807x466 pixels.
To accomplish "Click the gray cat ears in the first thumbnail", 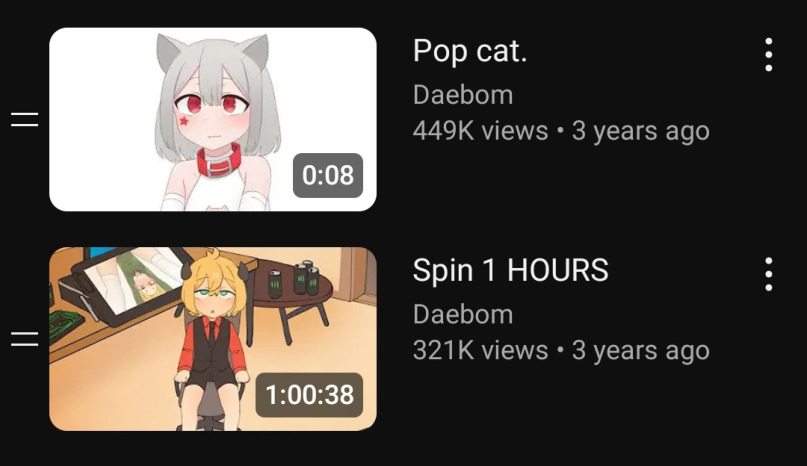I will coord(213,50).
